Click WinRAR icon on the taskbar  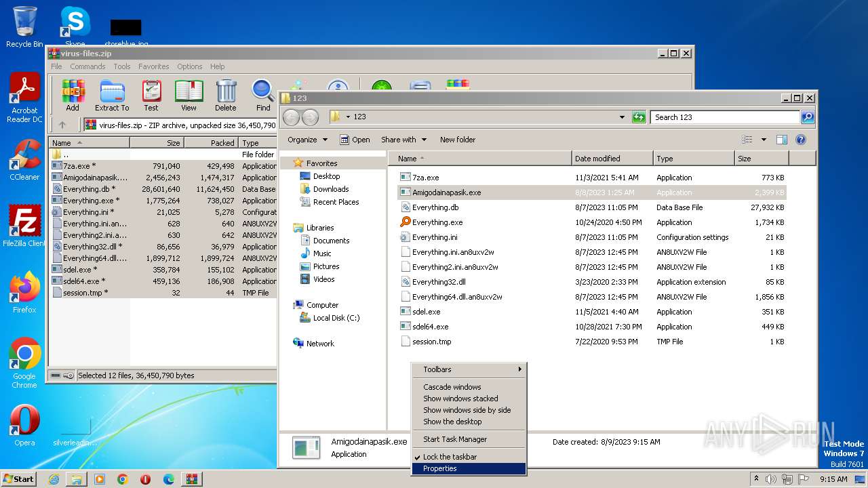[191, 479]
